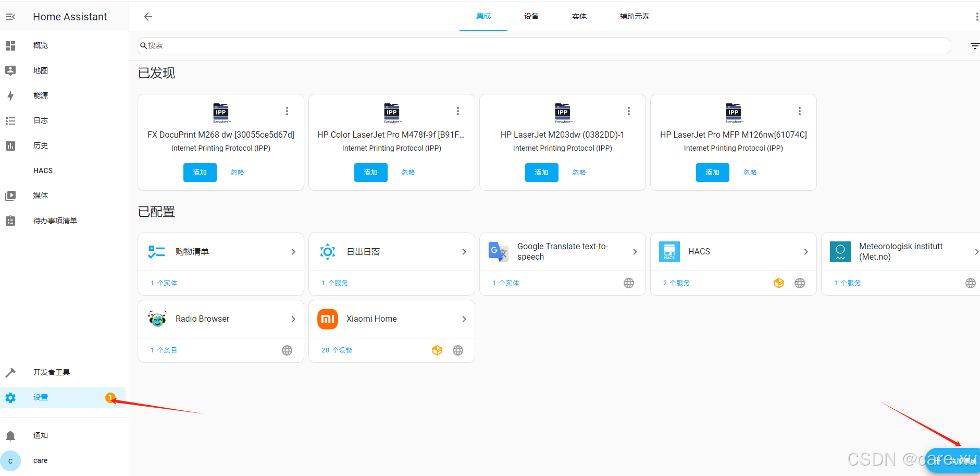Image resolution: width=980 pixels, height=476 pixels.
Task: Expand the Xiaomi Home chevron
Action: [464, 319]
